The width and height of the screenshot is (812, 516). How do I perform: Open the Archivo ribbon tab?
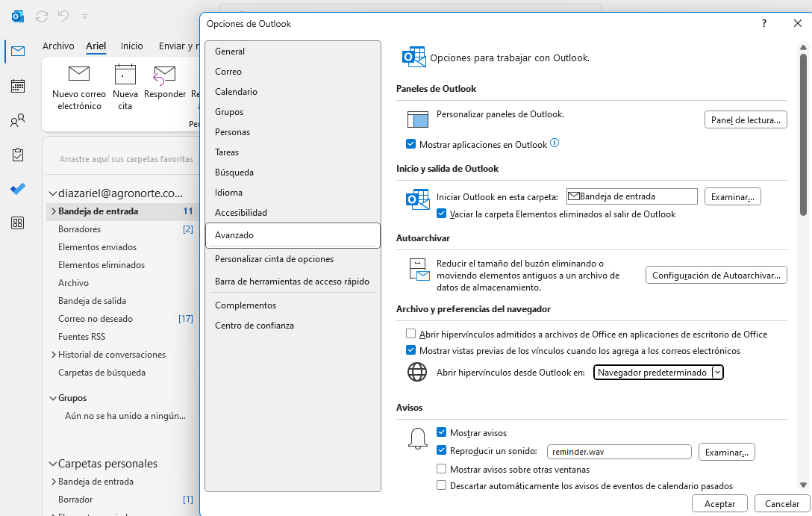58,46
